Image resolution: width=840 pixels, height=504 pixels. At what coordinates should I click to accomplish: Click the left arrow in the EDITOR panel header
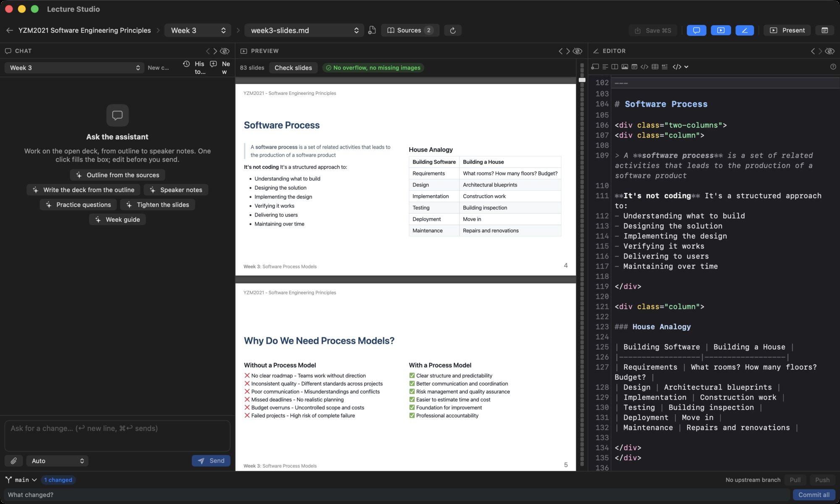tap(812, 51)
